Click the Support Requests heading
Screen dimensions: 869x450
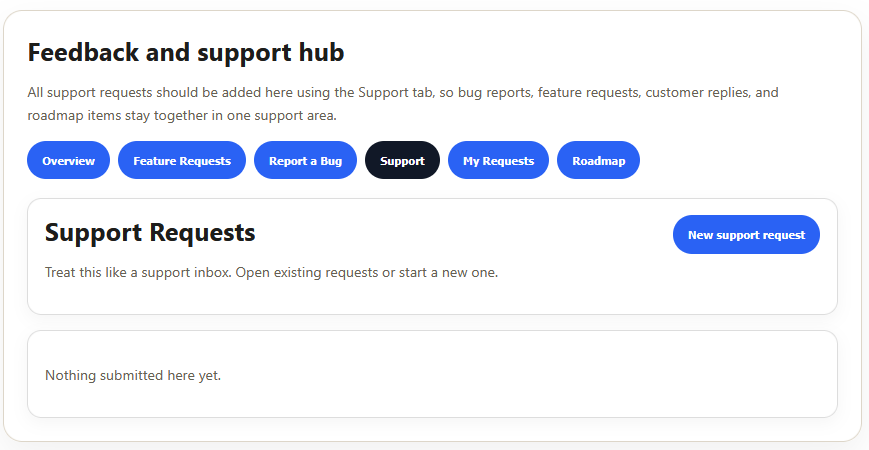point(150,232)
